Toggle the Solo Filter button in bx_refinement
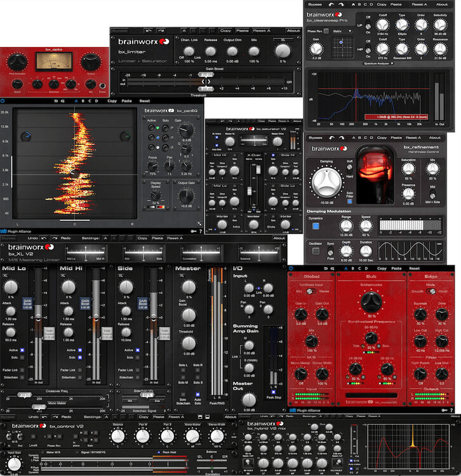This screenshot has width=461, height=476. [x=349, y=201]
